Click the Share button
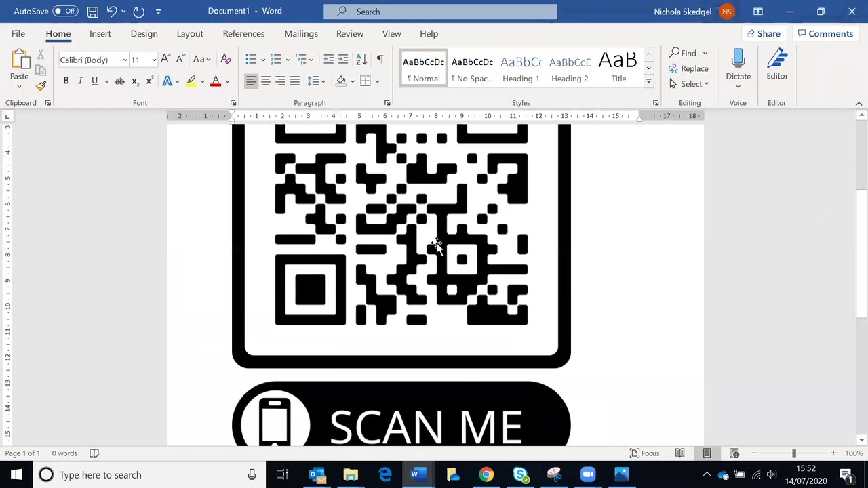The height and width of the screenshot is (488, 868). coord(763,34)
